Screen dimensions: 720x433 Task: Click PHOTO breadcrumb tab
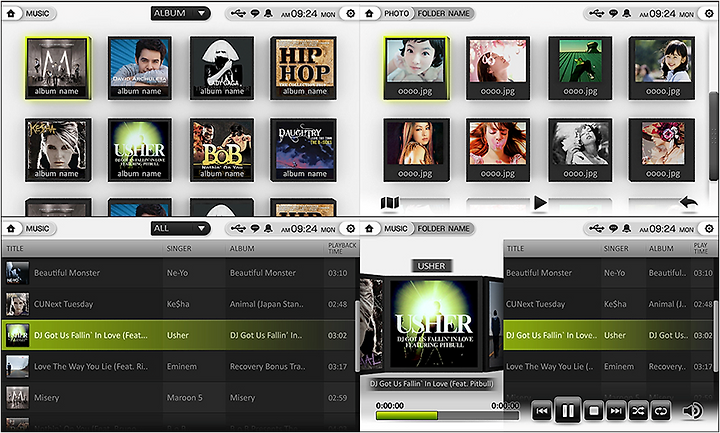coord(396,13)
